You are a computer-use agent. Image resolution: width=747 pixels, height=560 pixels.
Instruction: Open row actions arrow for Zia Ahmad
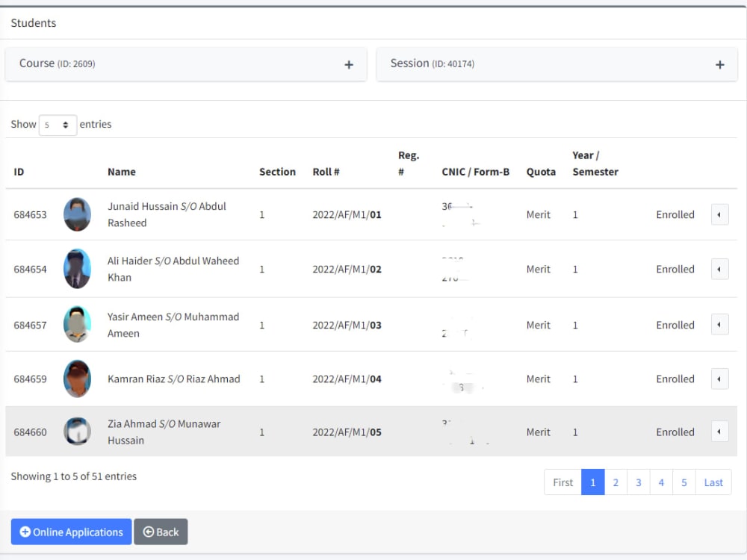click(719, 432)
